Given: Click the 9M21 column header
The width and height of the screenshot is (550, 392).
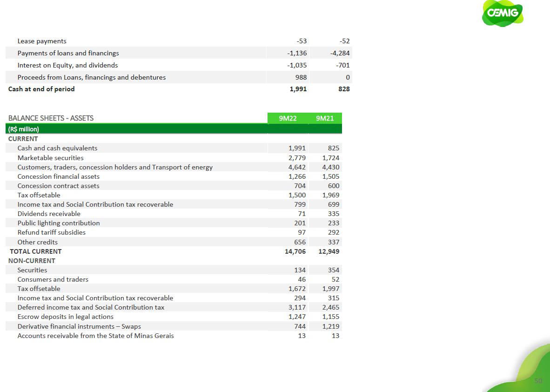Looking at the screenshot, I should tap(325, 118).
